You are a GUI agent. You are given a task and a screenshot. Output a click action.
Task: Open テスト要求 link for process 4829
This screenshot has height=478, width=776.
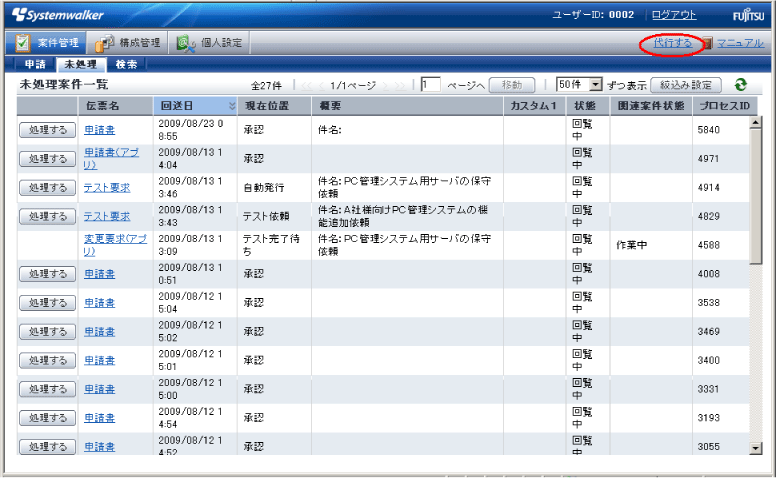(x=107, y=216)
